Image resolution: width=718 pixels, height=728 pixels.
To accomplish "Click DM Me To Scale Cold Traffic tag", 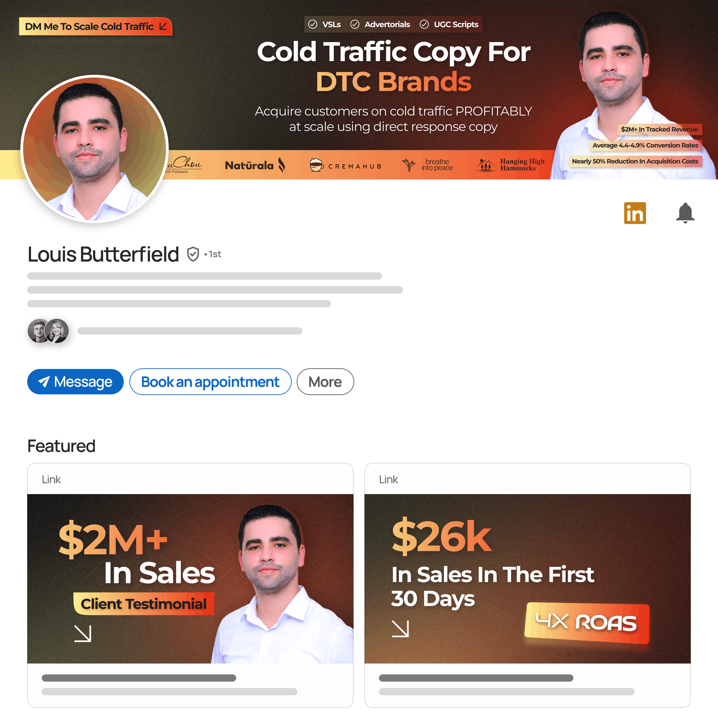I will [96, 26].
